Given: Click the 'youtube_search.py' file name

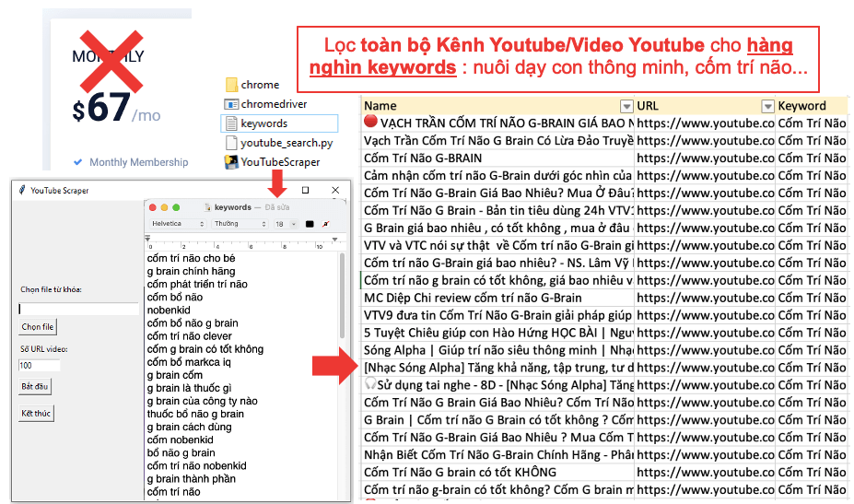Looking at the screenshot, I should click(287, 143).
